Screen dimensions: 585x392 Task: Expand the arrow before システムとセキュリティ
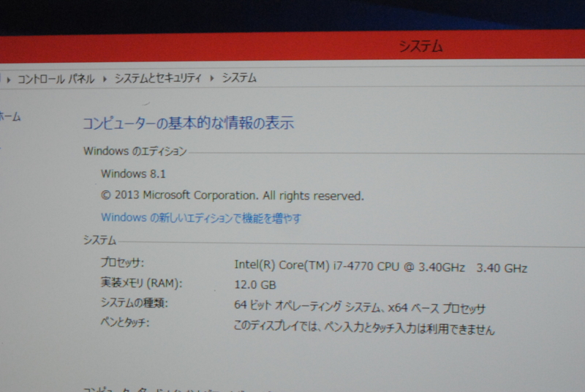(x=105, y=79)
